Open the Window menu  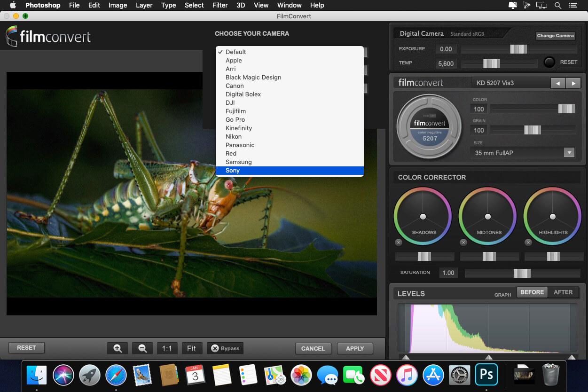point(289,5)
